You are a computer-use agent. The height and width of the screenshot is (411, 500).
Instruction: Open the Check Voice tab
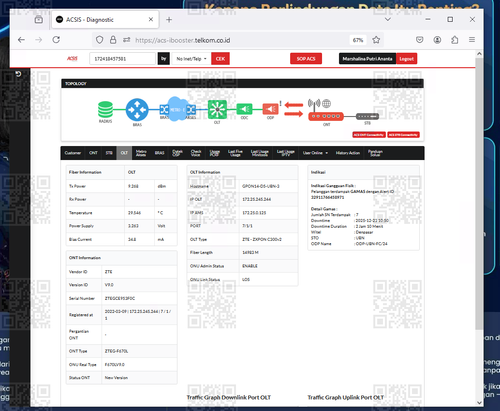click(x=196, y=153)
